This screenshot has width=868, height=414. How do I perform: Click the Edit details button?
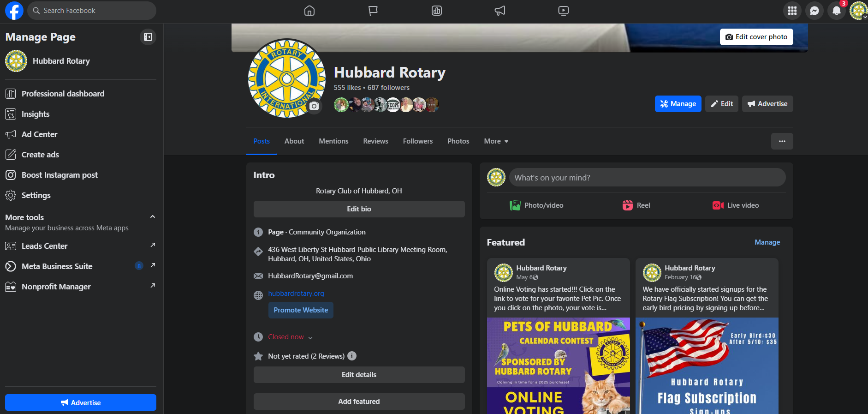click(359, 375)
